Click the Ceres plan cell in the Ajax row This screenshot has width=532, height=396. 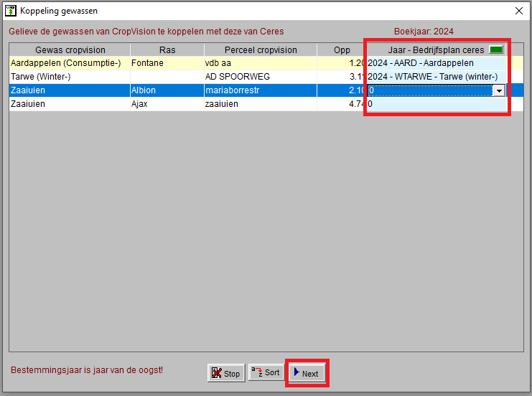point(437,104)
